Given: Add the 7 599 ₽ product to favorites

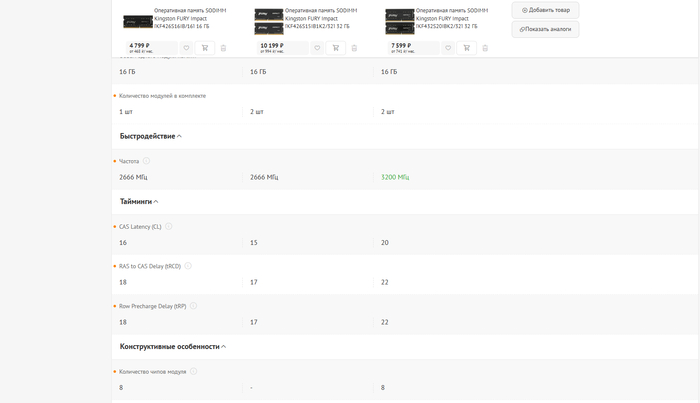Looking at the screenshot, I should click(x=448, y=48).
